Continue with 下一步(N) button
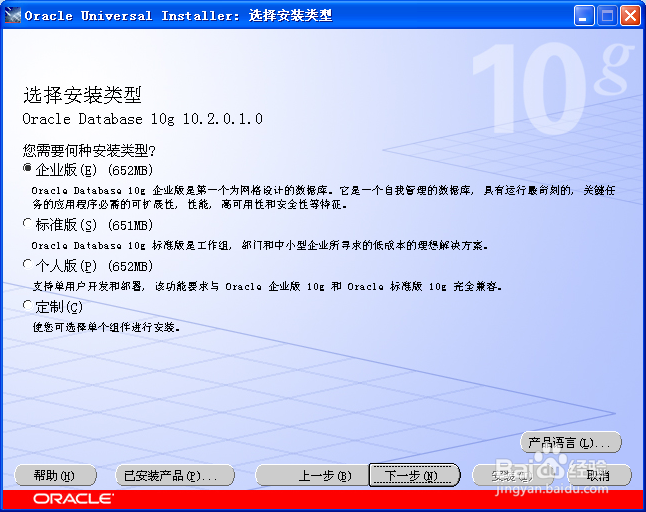The width and height of the screenshot is (646, 512). tap(414, 475)
